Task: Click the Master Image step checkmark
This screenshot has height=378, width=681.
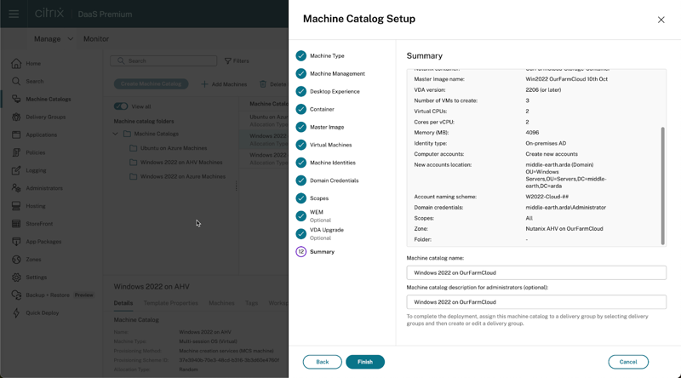Action: [x=301, y=127]
